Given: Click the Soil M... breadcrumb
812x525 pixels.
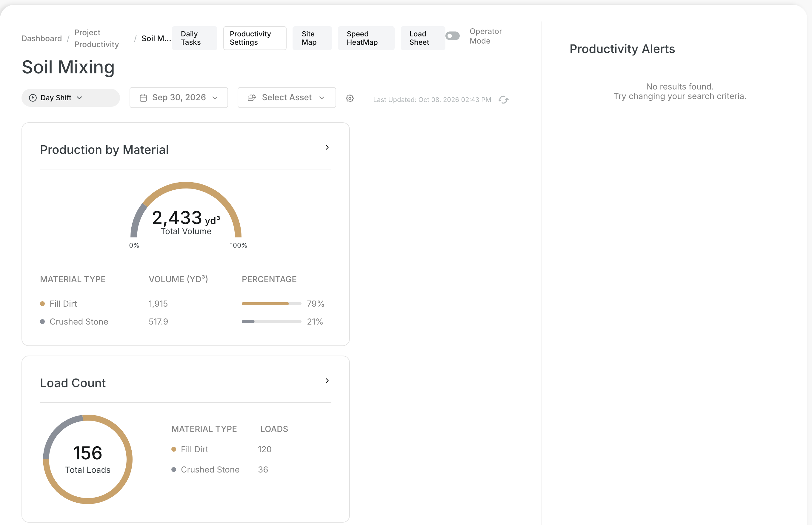Looking at the screenshot, I should point(156,38).
